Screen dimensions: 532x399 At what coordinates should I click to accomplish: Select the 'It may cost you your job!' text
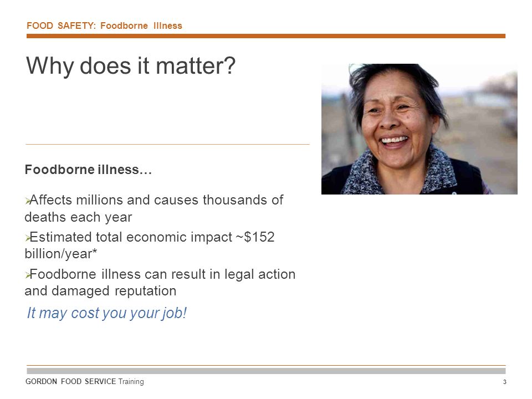coord(106,313)
